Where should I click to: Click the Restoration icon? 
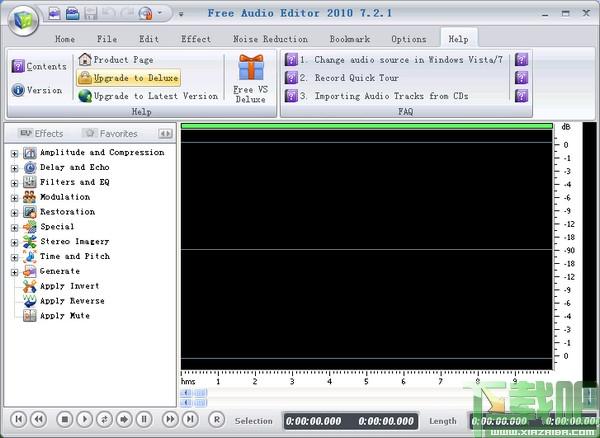coord(29,212)
